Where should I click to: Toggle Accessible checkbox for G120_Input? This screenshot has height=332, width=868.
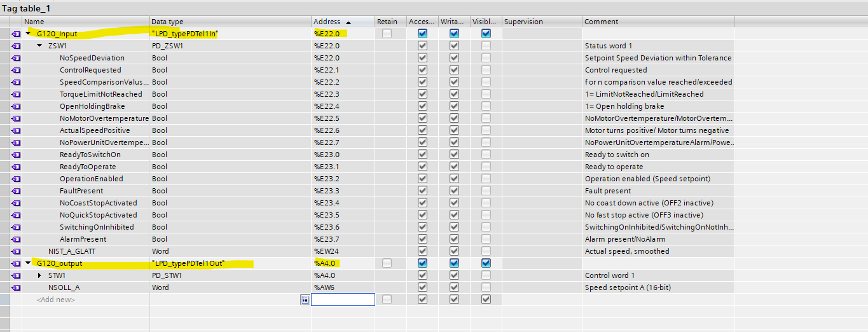[422, 34]
